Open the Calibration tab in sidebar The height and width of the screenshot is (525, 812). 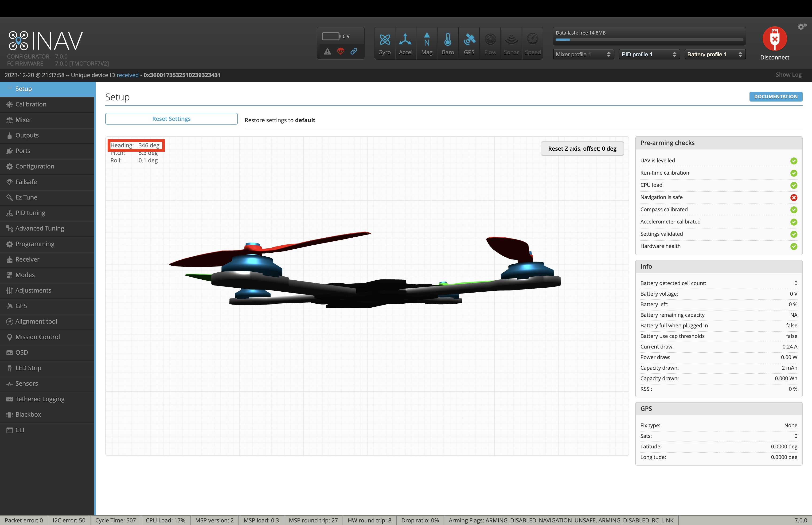point(31,104)
